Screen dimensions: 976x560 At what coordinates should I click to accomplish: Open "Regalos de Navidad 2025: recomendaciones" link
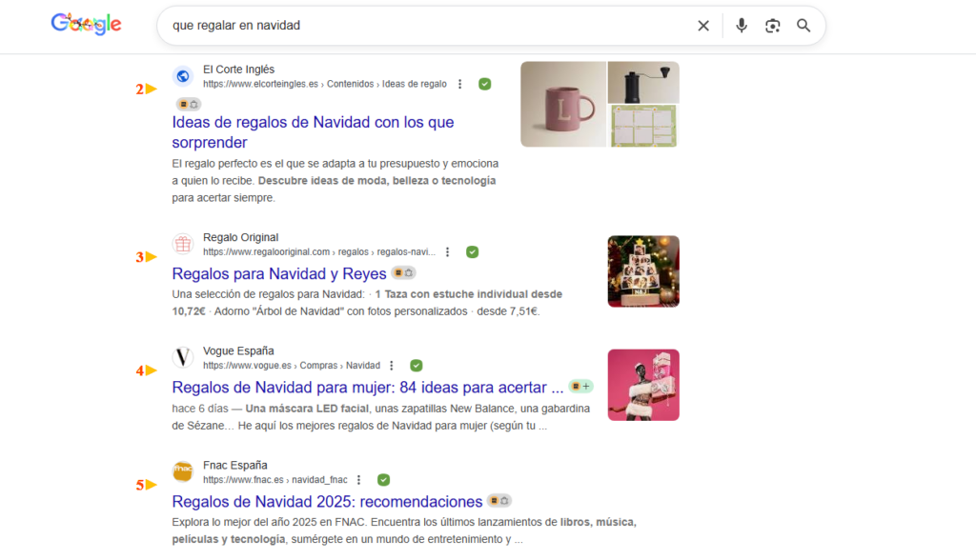[x=327, y=502]
